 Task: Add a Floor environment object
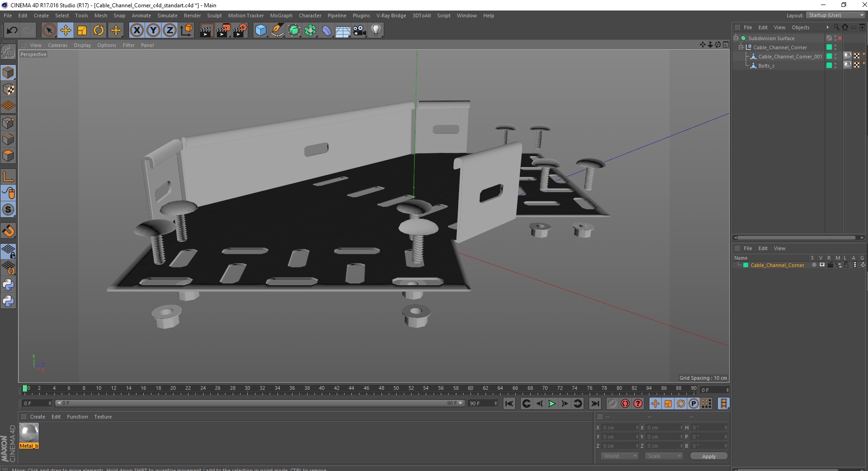pos(343,31)
